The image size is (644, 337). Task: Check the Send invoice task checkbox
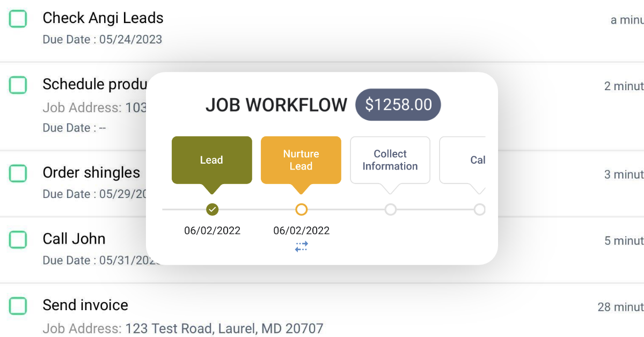click(19, 306)
